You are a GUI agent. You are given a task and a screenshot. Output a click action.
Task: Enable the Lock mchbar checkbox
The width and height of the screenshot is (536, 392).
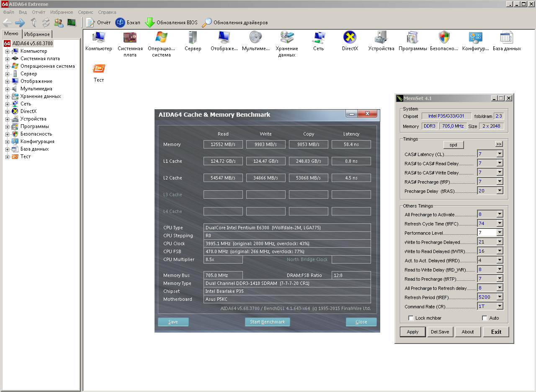(x=411, y=318)
